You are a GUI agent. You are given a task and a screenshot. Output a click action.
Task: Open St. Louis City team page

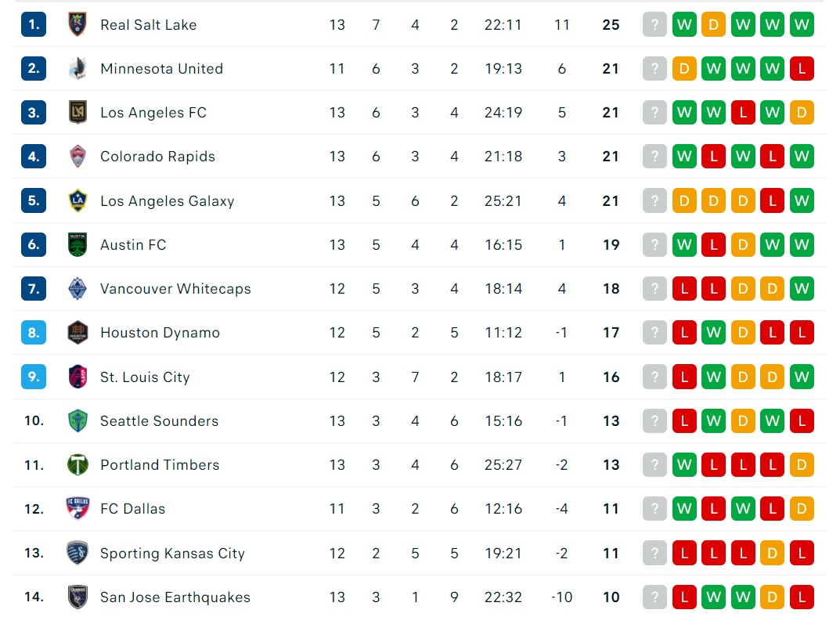coord(145,377)
